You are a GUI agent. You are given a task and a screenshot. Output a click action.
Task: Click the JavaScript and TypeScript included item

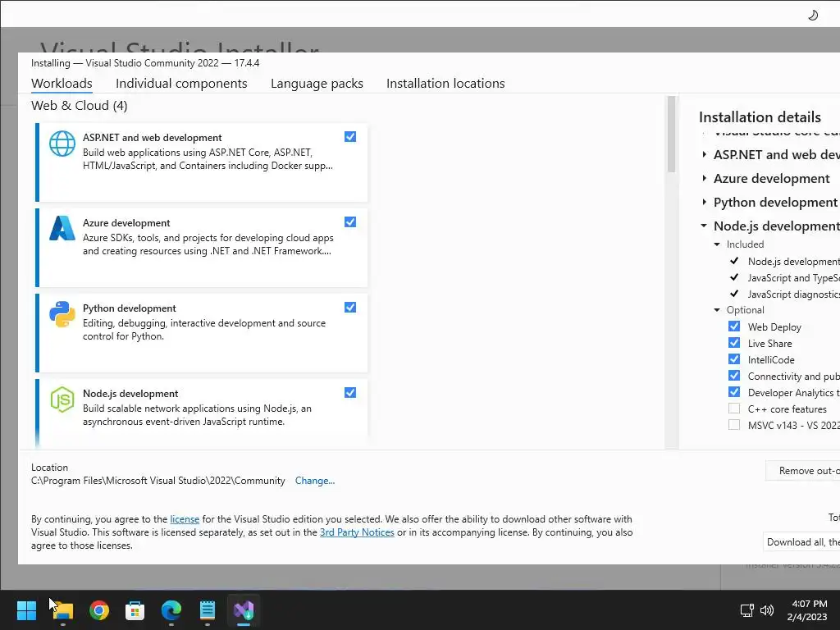pyautogui.click(x=793, y=277)
